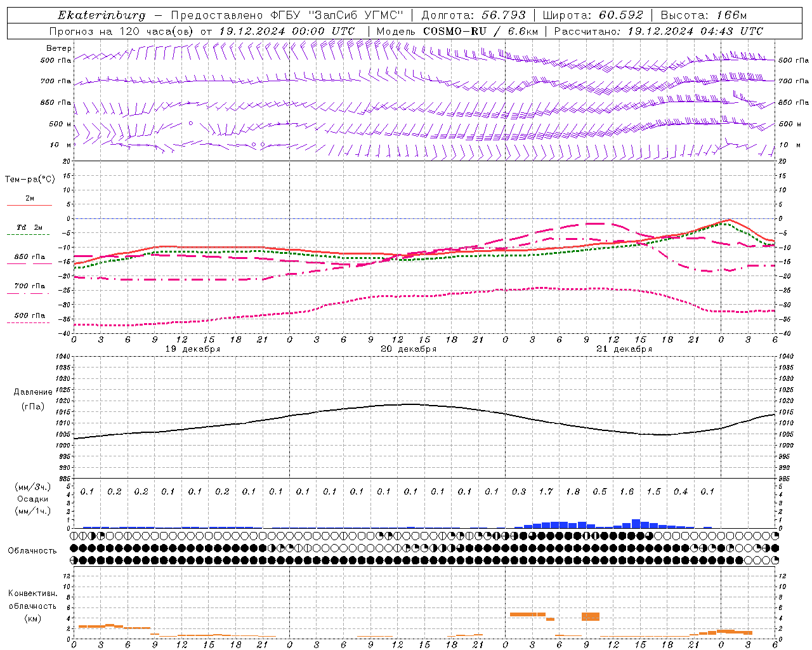812x650 pixels.
Task: Click the 'Осадки' precipitation label
Action: point(33,499)
